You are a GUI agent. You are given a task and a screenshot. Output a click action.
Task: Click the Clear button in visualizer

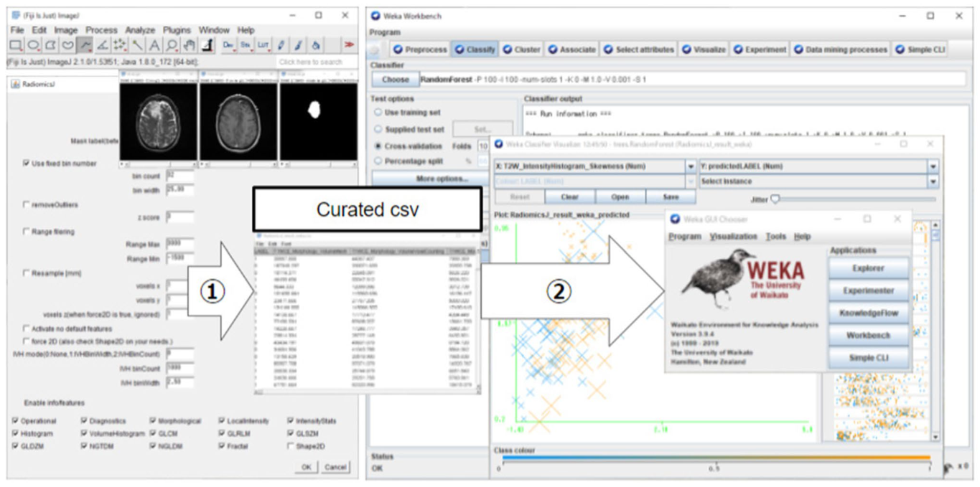tap(570, 197)
